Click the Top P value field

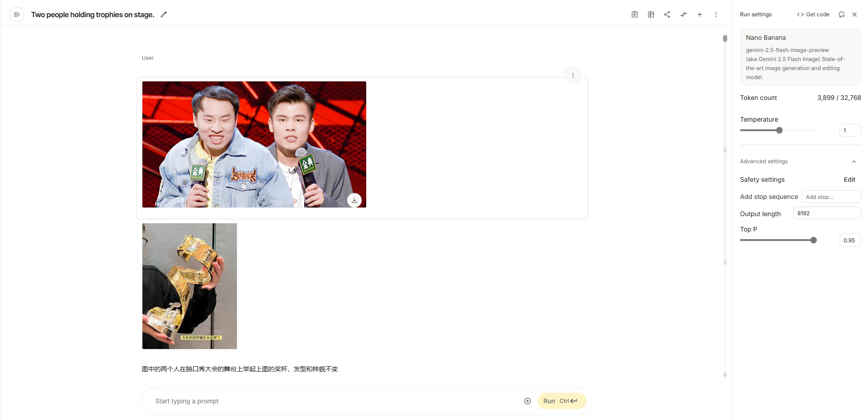pyautogui.click(x=850, y=240)
